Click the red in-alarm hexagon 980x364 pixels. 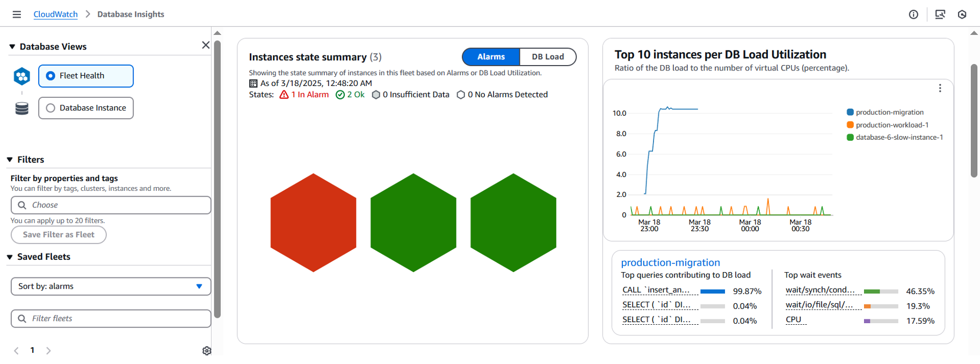click(x=313, y=223)
